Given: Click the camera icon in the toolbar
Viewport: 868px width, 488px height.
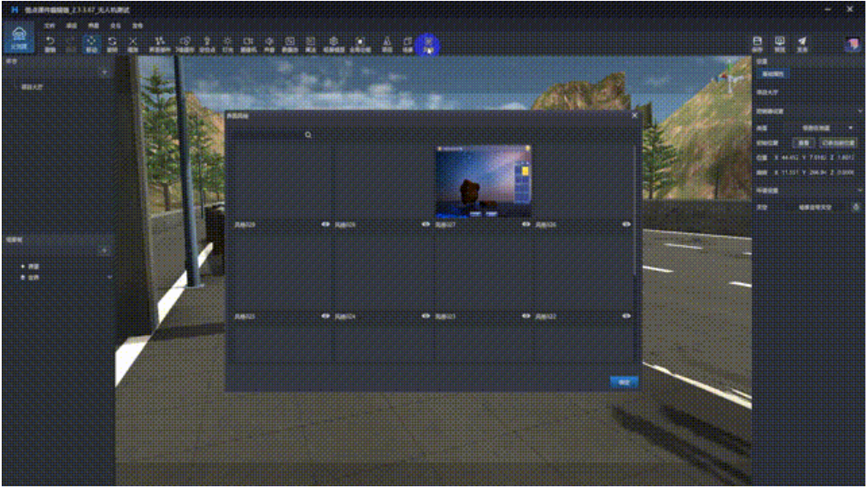Looking at the screenshot, I should (248, 44).
